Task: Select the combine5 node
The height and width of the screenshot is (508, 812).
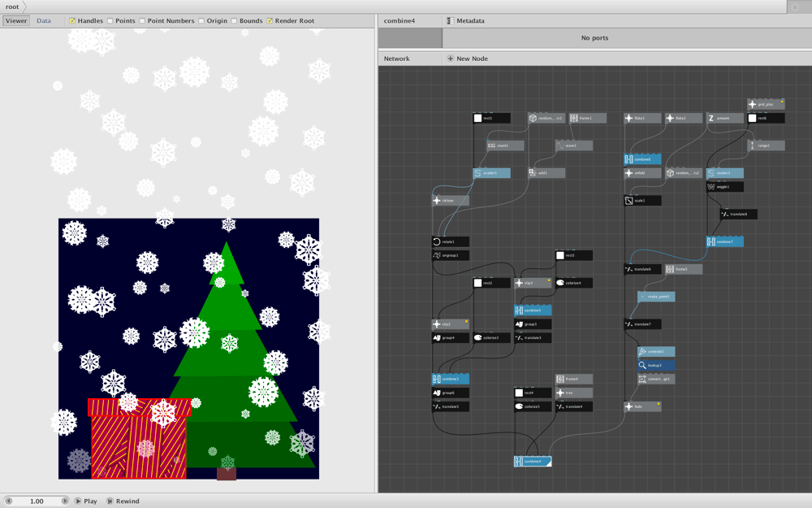Action: point(533,310)
